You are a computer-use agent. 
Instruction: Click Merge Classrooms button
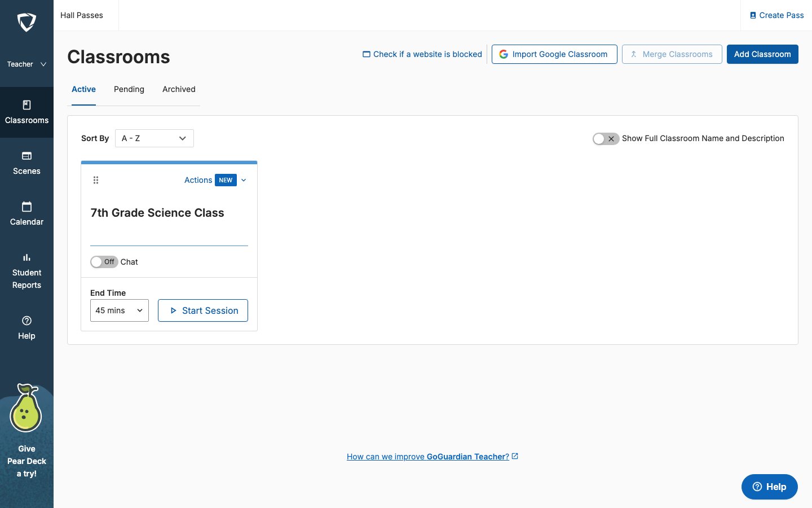click(x=672, y=54)
